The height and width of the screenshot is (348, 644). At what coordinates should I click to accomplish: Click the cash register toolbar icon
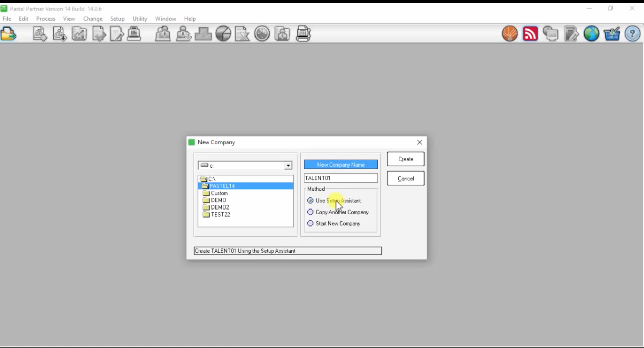(x=134, y=33)
